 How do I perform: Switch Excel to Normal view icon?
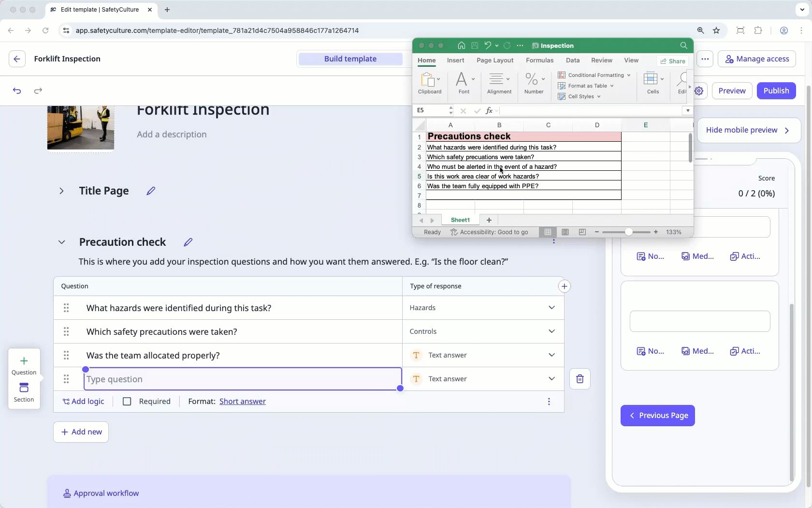(548, 232)
